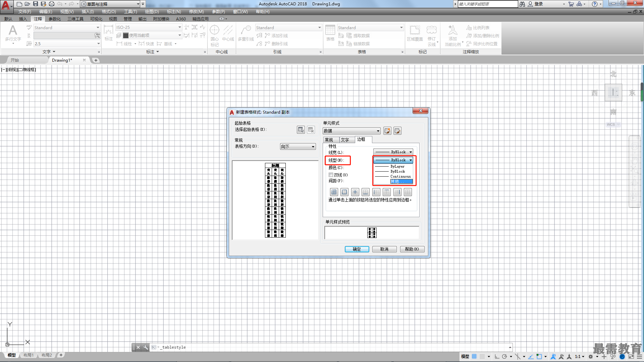
Task: Click the New file icon in quick access toolbar
Action: point(19,4)
